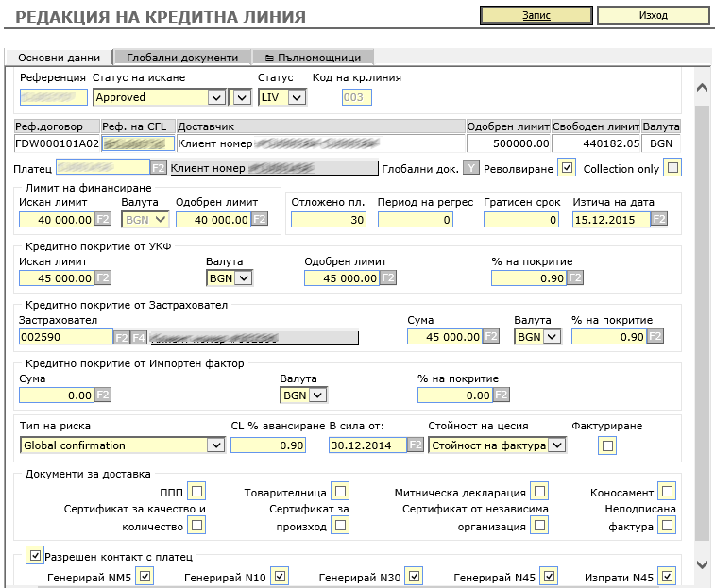Enable the Collection only checkbox
This screenshot has height=588, width=715.
point(672,168)
